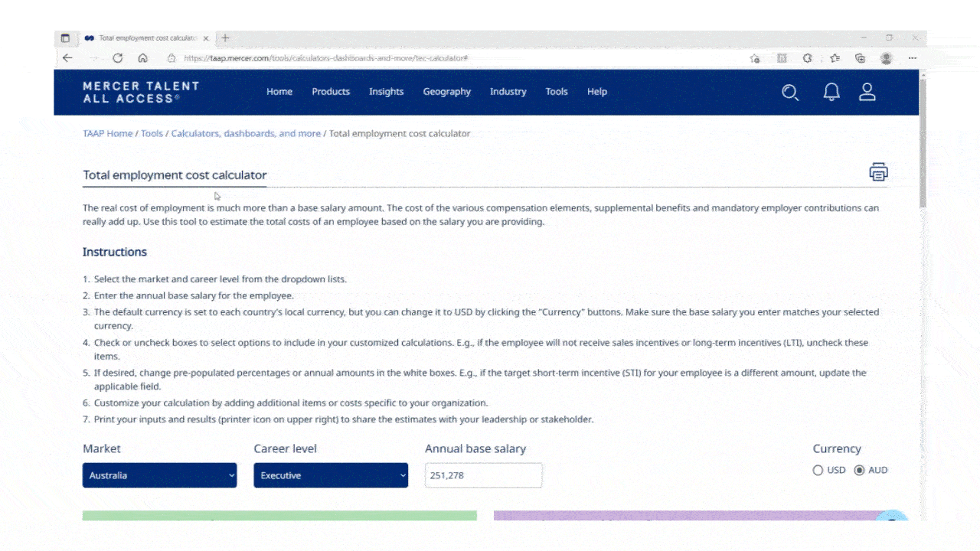This screenshot has height=551, width=980.
Task: Select the AUD currency option
Action: 860,470
